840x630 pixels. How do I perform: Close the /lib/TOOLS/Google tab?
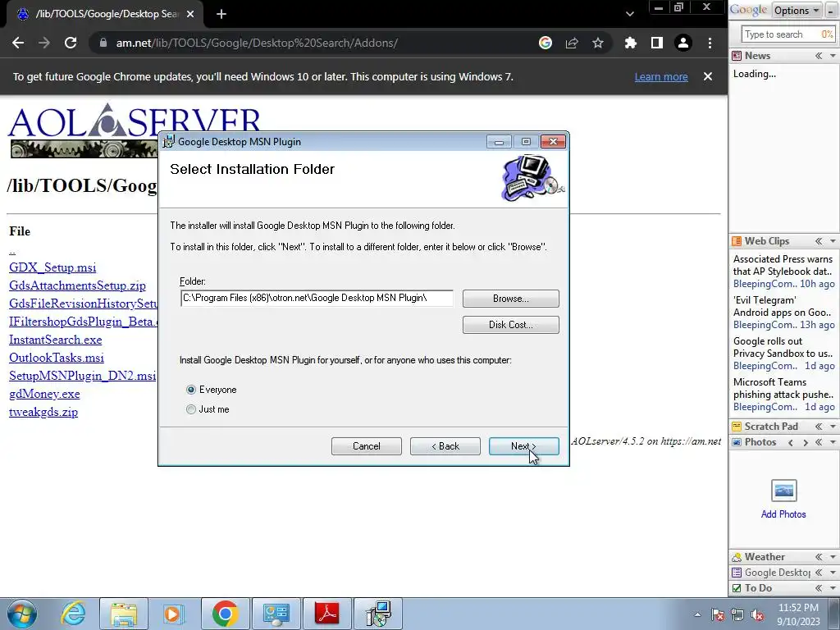pyautogui.click(x=190, y=14)
